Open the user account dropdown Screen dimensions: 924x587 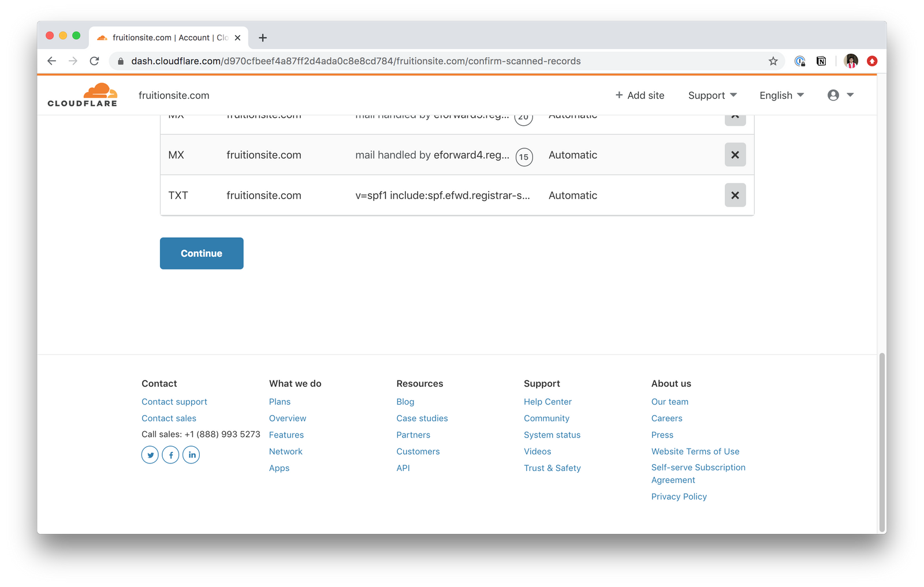pyautogui.click(x=840, y=95)
